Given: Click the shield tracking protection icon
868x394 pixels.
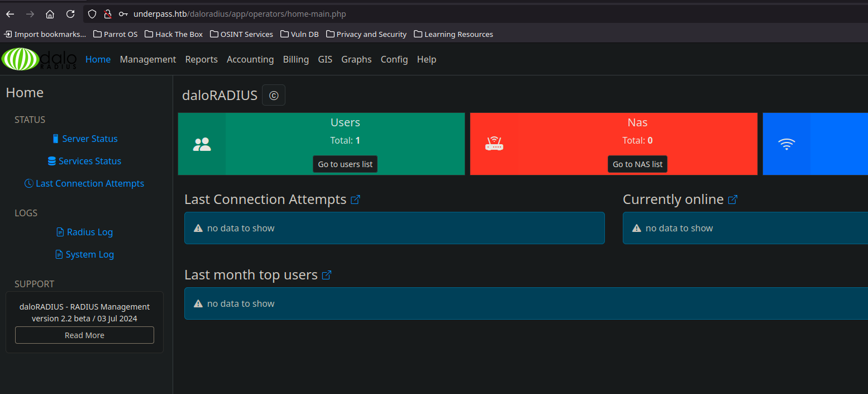Looking at the screenshot, I should click(93, 14).
